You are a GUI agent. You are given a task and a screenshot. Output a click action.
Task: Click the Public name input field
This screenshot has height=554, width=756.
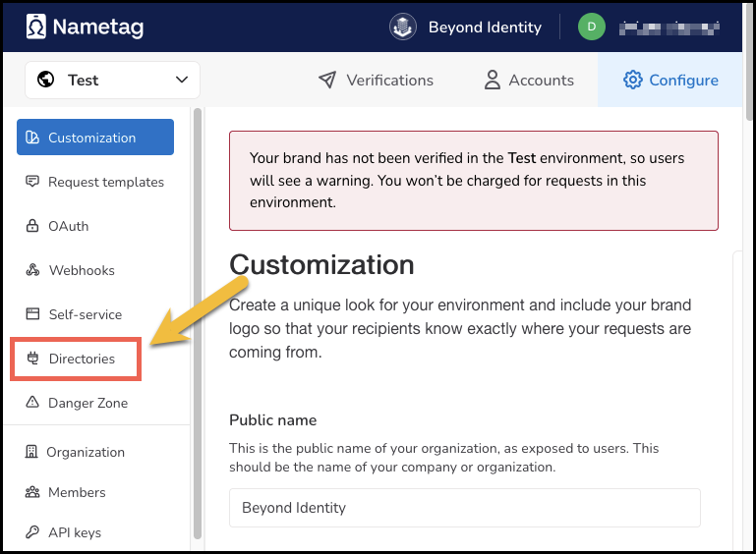coord(464,508)
